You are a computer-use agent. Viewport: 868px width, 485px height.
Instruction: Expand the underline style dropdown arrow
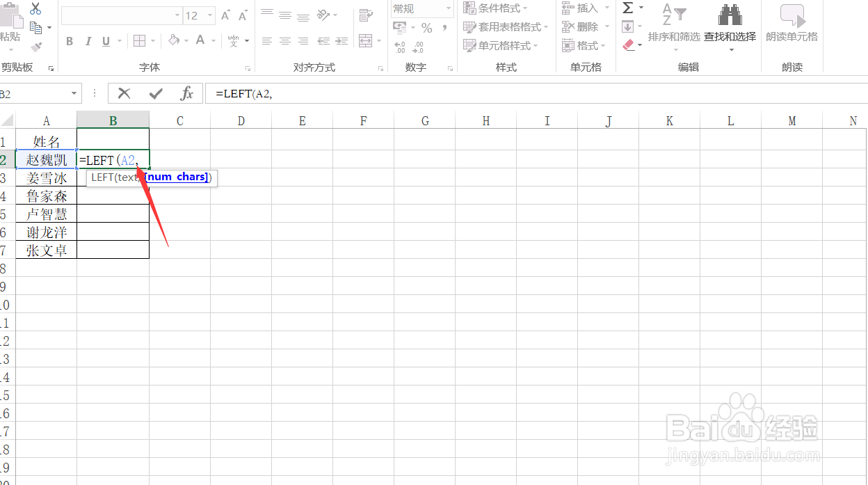[x=118, y=41]
